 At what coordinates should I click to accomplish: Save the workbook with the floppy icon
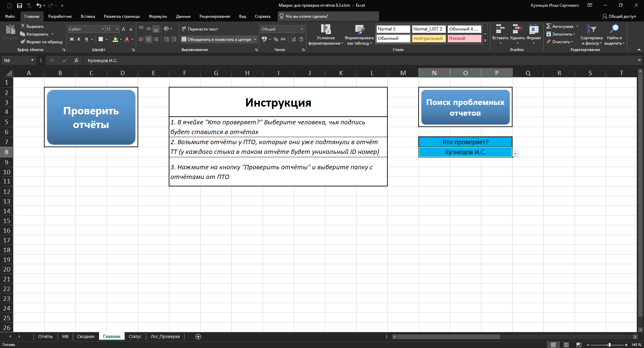click(x=19, y=5)
